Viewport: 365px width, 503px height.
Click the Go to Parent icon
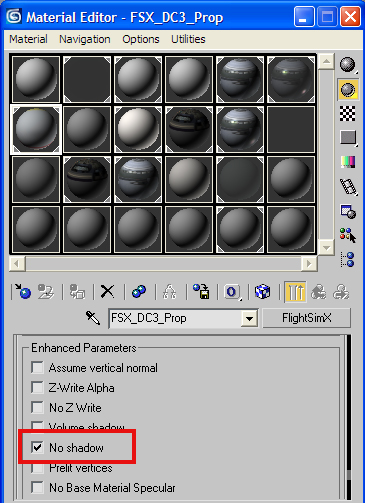click(319, 292)
